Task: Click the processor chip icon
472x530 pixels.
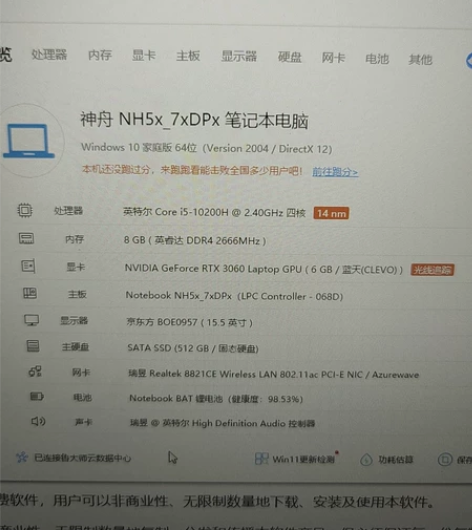Action: (25, 210)
